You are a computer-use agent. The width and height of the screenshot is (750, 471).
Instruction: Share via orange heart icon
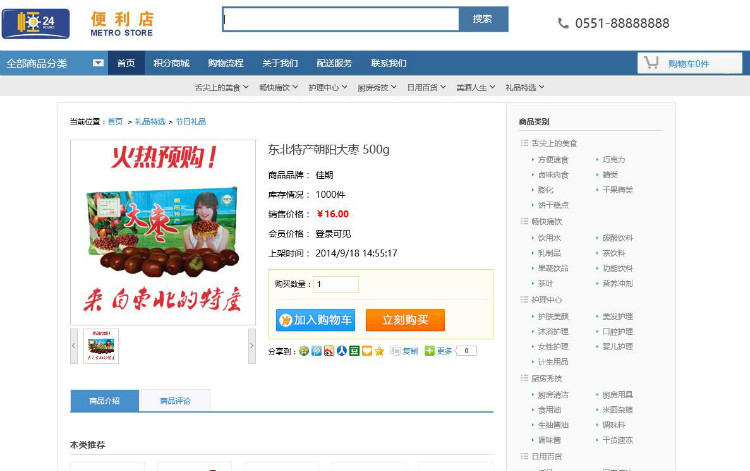pyautogui.click(x=367, y=351)
